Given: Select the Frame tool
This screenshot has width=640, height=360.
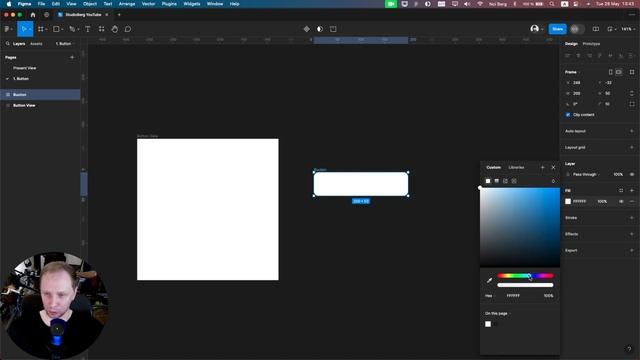Looking at the screenshot, I should (40, 29).
